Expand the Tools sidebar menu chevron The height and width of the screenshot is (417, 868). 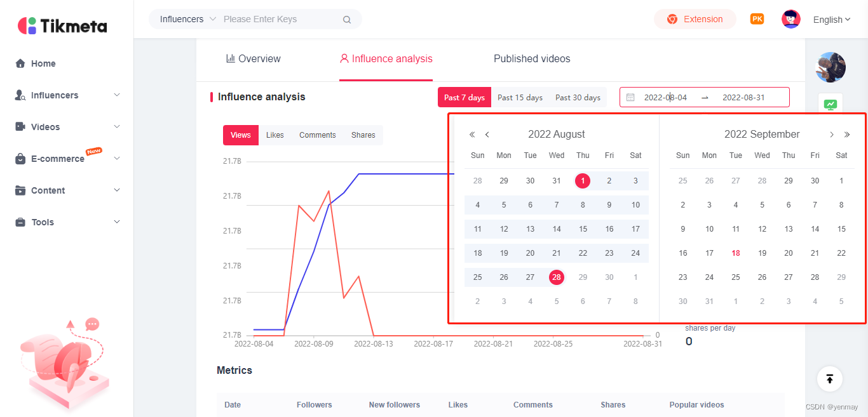coord(117,222)
